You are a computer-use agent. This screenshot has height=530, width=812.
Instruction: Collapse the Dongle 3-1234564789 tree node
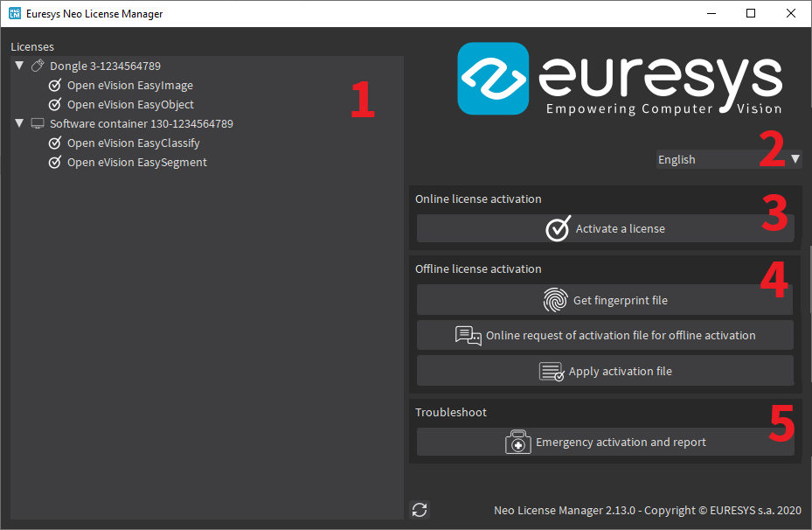point(18,65)
